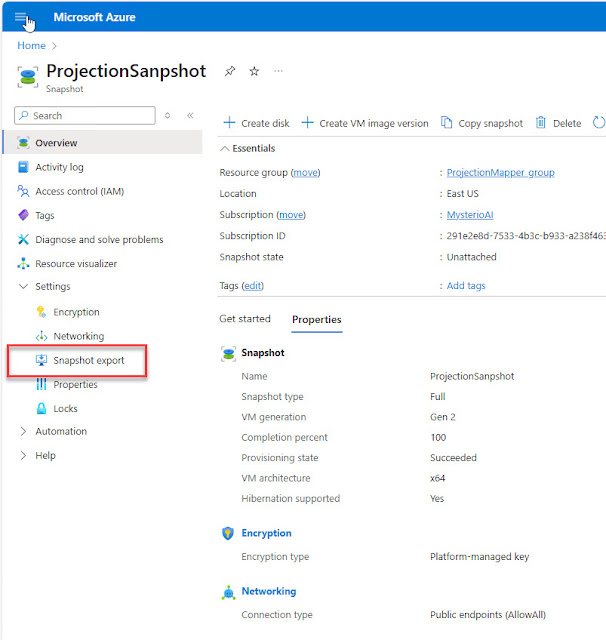The image size is (606, 640).
Task: Click 'Public endpoints (AllowAll)' value
Action: coord(488,615)
